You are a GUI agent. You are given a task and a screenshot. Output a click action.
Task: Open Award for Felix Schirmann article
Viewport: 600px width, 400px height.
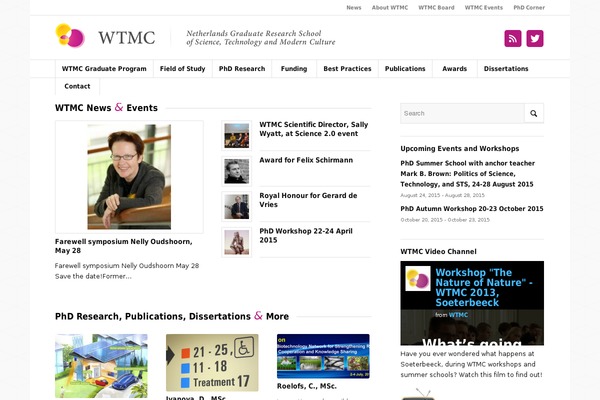click(x=306, y=160)
